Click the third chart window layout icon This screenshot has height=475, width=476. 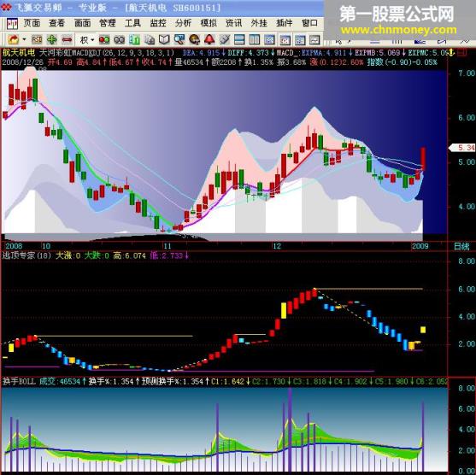click(300, 40)
